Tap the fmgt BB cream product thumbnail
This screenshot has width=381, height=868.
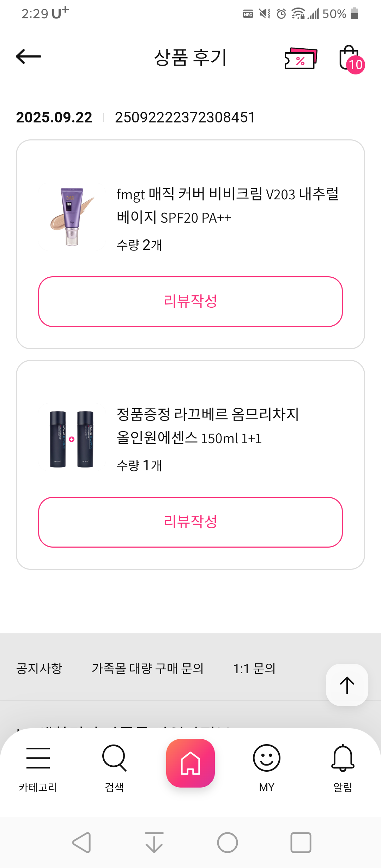[x=72, y=217]
